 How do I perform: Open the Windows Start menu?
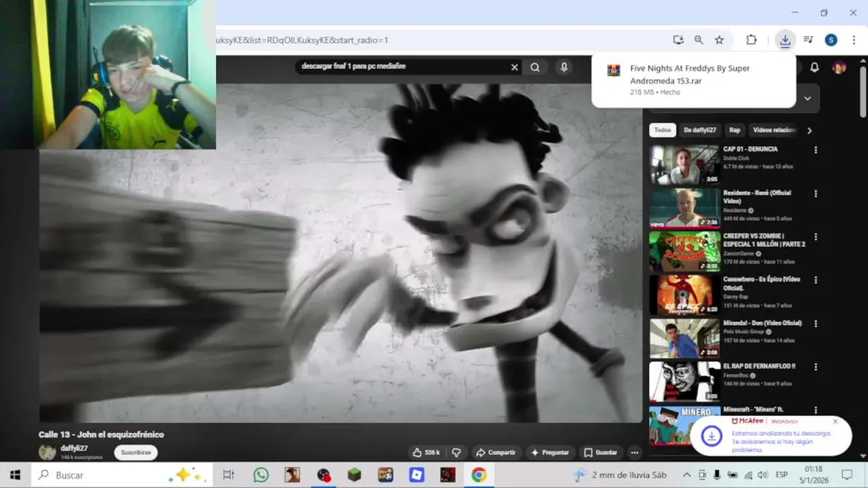click(x=15, y=475)
